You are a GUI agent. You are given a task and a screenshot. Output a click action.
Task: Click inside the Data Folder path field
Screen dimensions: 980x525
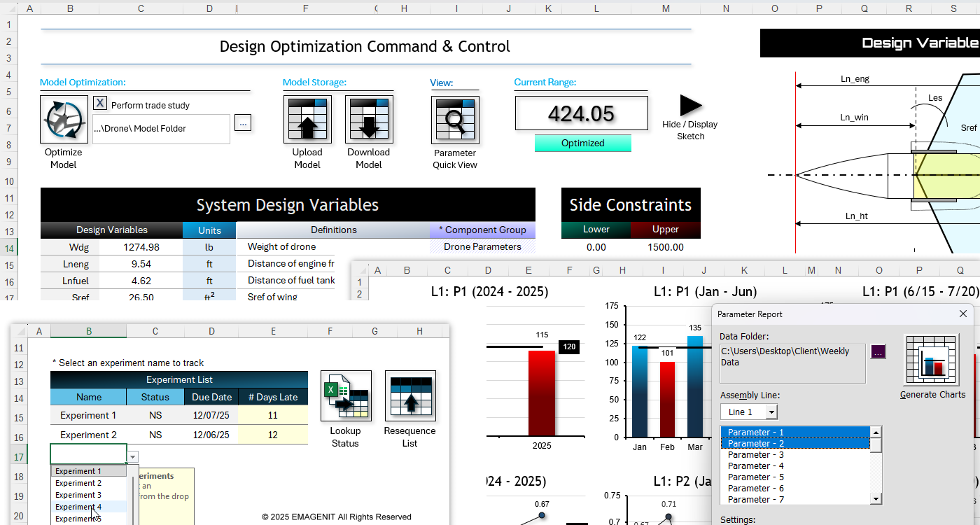click(x=791, y=359)
